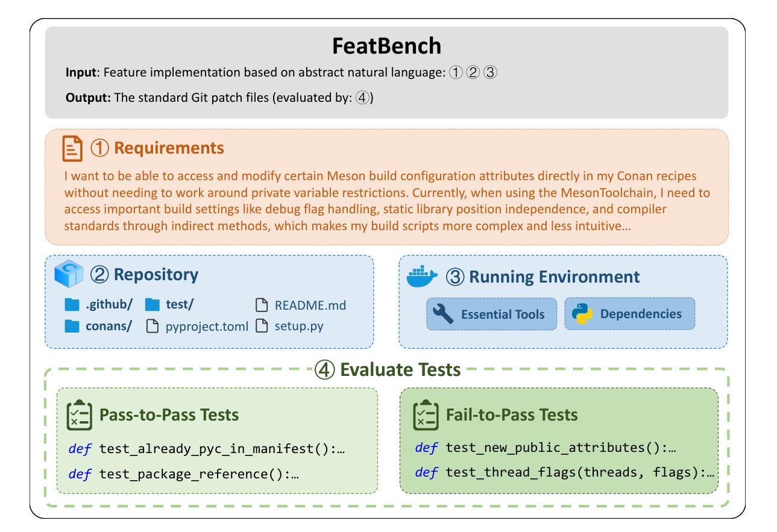Image resolution: width=777 pixels, height=532 pixels.
Task: Click the Requirements document icon
Action: click(72, 148)
